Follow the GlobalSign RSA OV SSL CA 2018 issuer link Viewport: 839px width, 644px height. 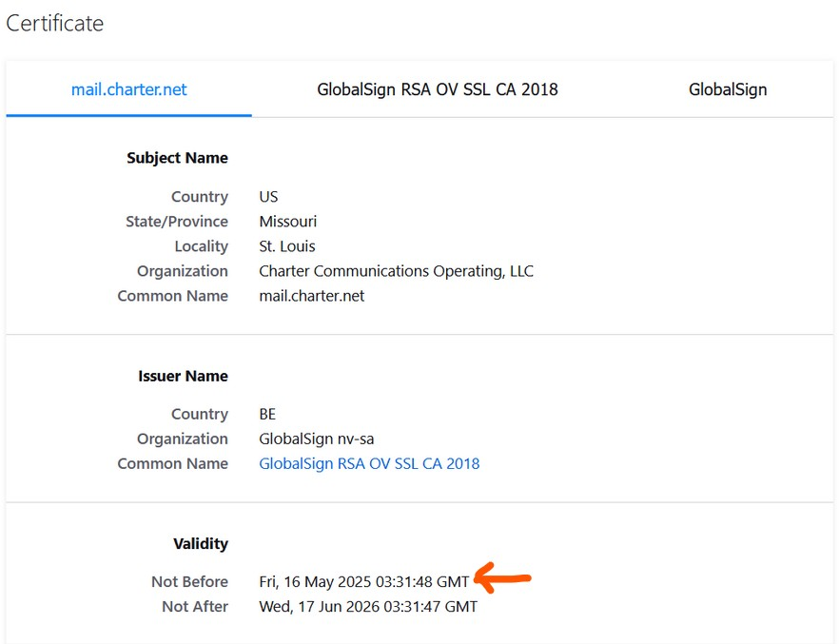pyautogui.click(x=369, y=463)
